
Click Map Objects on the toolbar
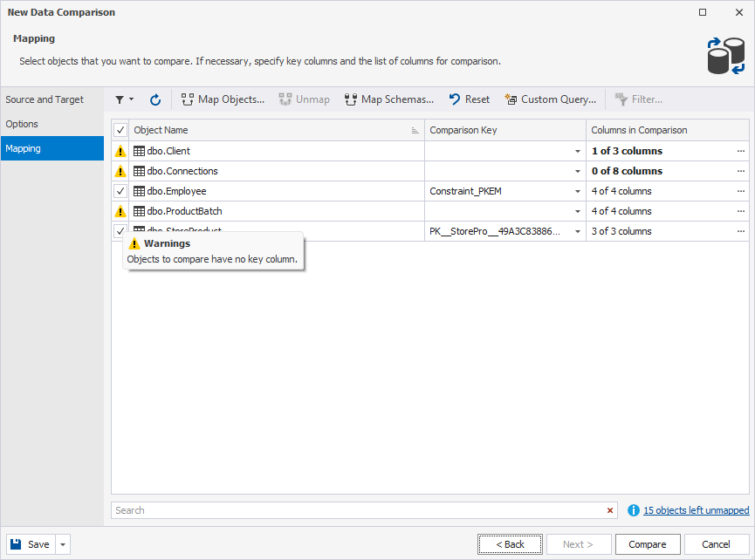pyautogui.click(x=223, y=99)
